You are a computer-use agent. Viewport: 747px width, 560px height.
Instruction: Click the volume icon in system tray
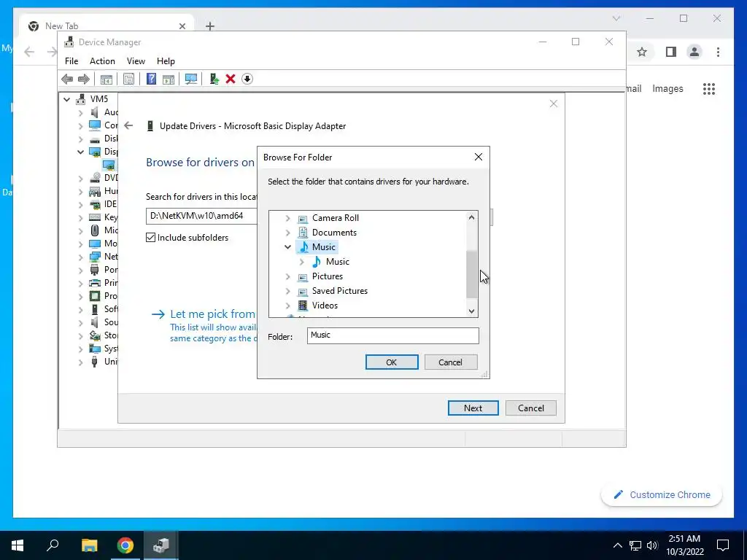tap(652, 545)
